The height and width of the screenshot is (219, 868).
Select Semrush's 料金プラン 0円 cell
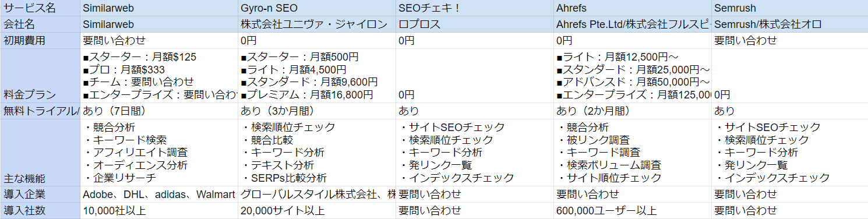(x=790, y=76)
